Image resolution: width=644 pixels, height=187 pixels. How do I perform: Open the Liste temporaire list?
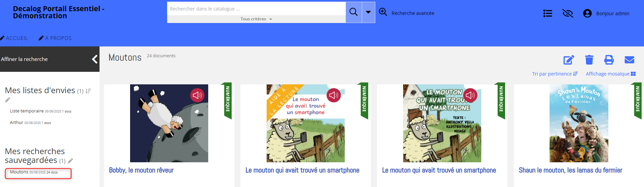(x=27, y=111)
